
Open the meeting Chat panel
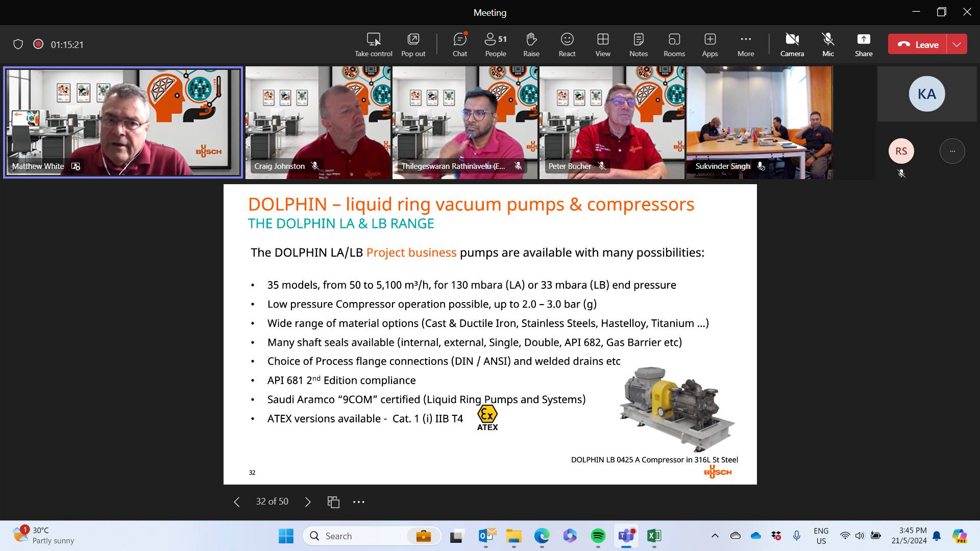pyautogui.click(x=460, y=45)
